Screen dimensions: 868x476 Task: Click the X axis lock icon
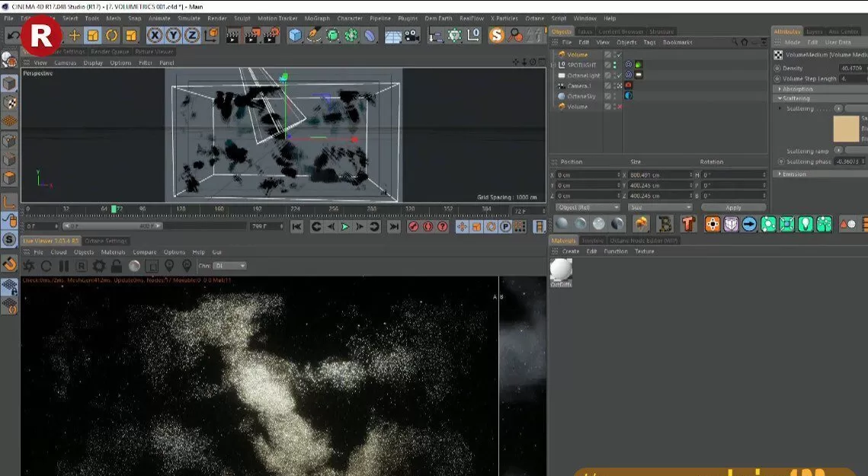(155, 35)
